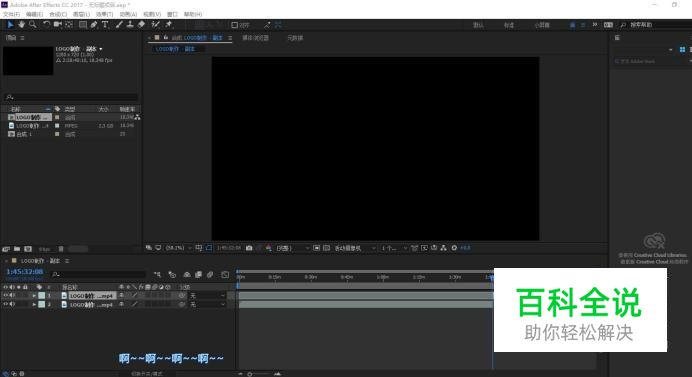Open the 图层(L) menu
This screenshot has width=692, height=377.
click(x=81, y=15)
